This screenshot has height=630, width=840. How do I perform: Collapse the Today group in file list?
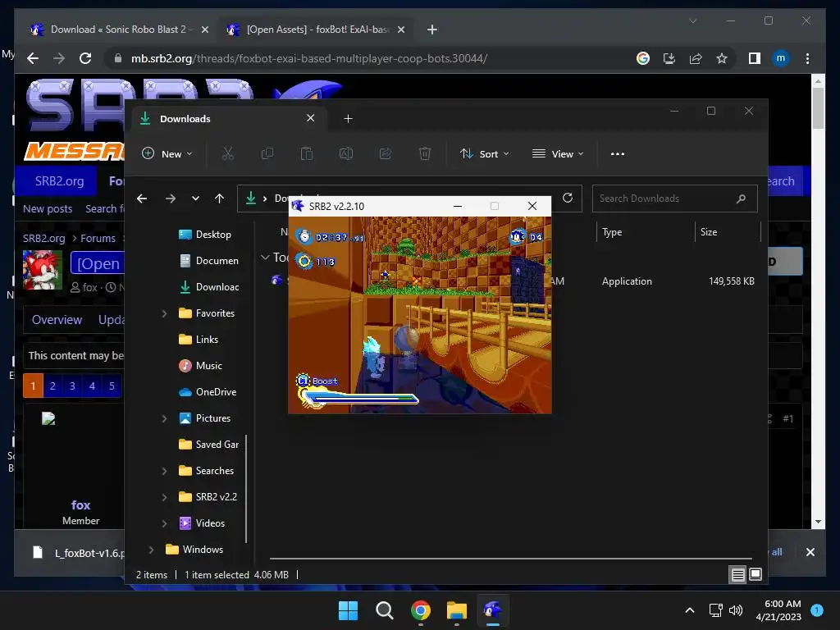(x=265, y=258)
